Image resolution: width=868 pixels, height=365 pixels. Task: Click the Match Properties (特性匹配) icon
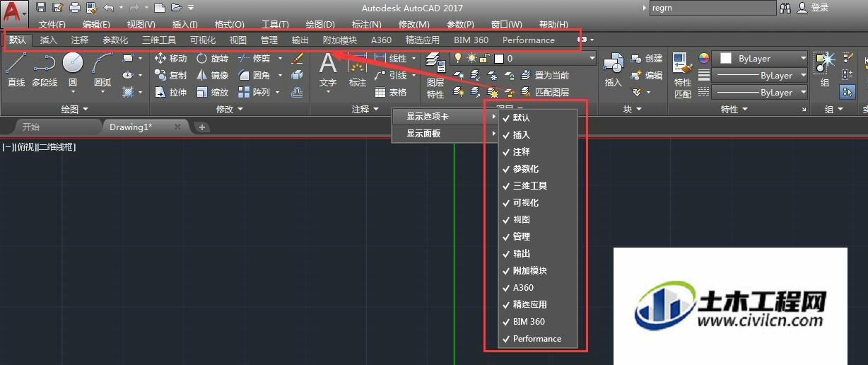(682, 75)
